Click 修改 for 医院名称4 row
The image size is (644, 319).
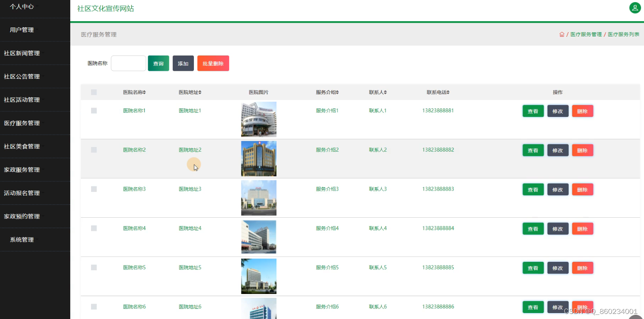[x=558, y=229]
